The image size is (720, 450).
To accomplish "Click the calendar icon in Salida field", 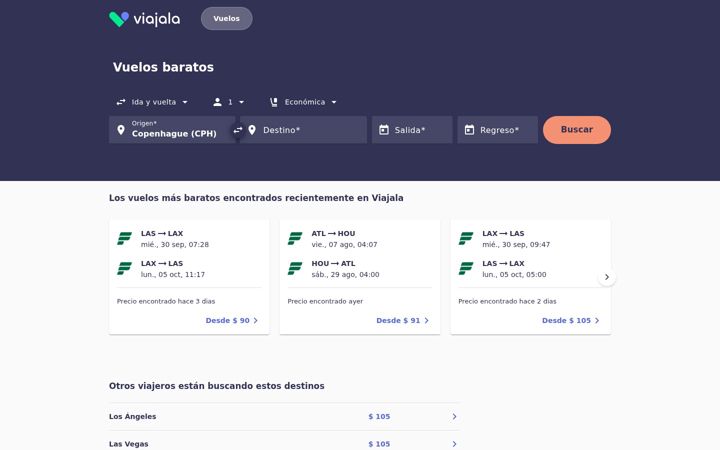I will click(x=384, y=130).
